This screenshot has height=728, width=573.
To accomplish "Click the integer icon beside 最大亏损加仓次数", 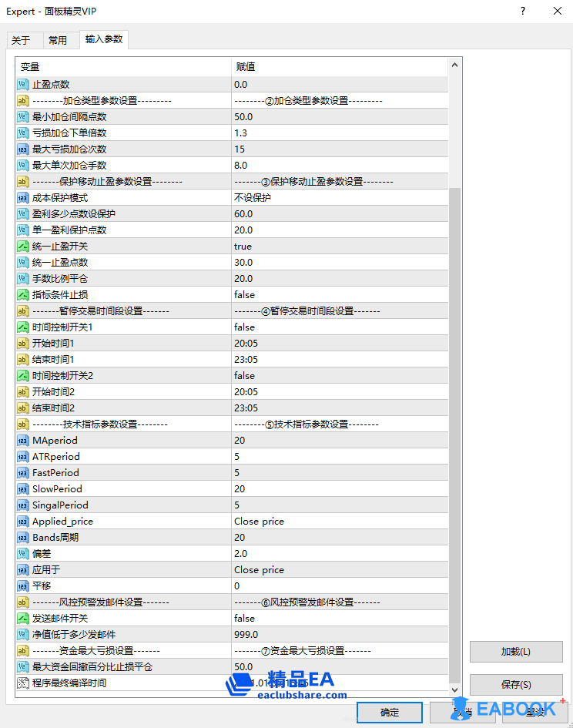I will (23, 149).
